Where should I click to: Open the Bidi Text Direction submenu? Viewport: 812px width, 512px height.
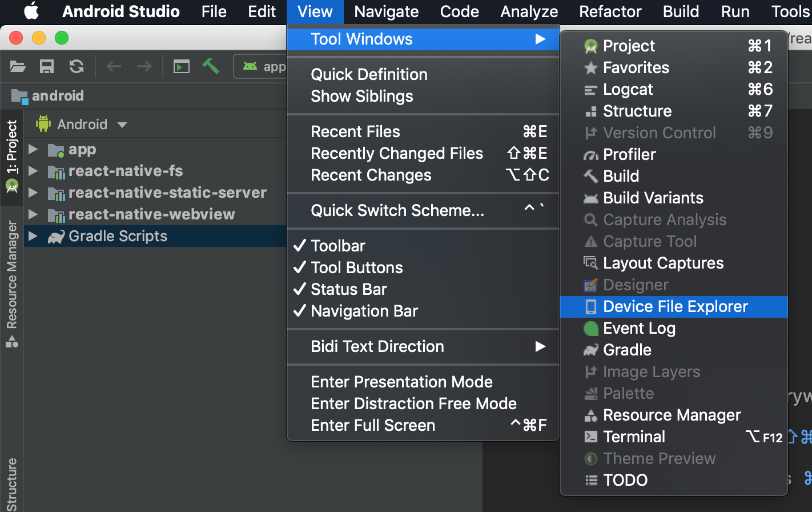(x=423, y=346)
